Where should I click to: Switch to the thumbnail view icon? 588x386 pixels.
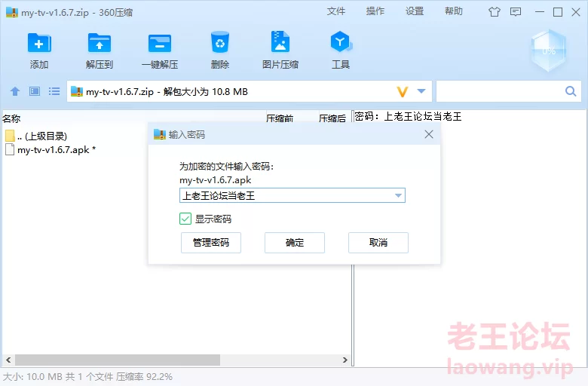point(35,91)
